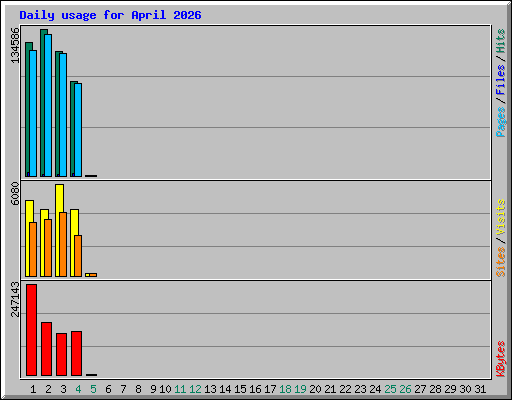Click the green Hits legend label
512x400 pixels.
[x=501, y=41]
